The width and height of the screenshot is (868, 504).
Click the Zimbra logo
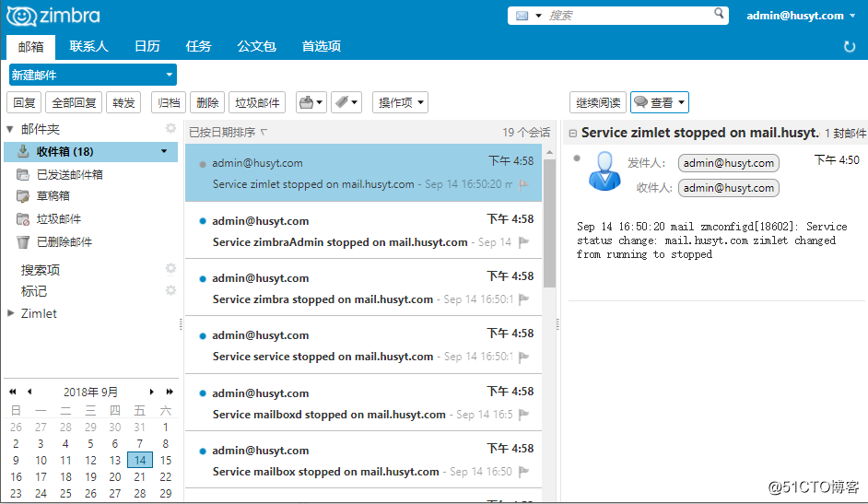[53, 16]
